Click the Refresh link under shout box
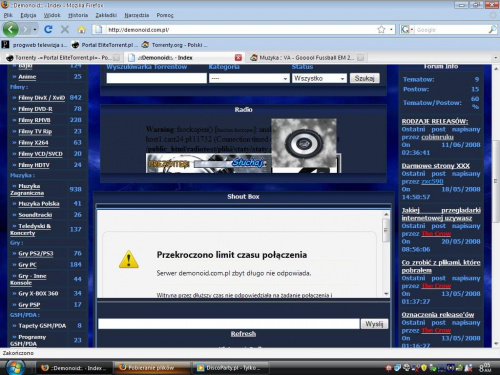The image size is (500, 375). (x=243, y=334)
